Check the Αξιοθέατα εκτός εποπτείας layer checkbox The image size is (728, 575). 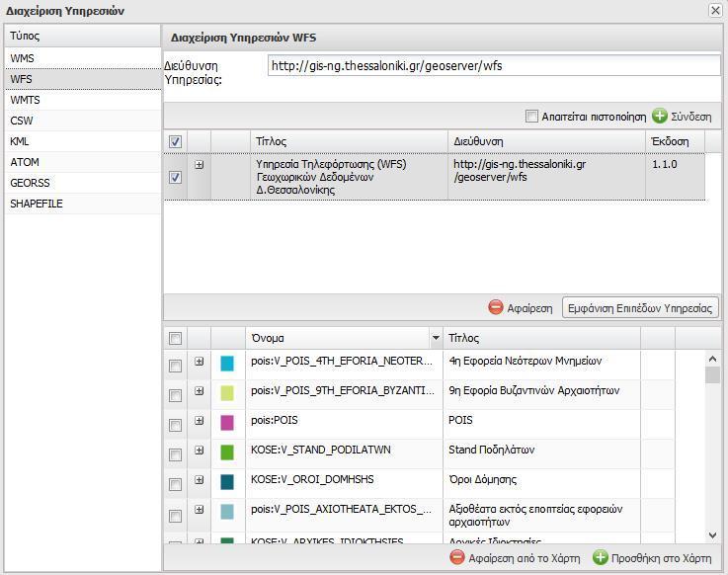175,516
